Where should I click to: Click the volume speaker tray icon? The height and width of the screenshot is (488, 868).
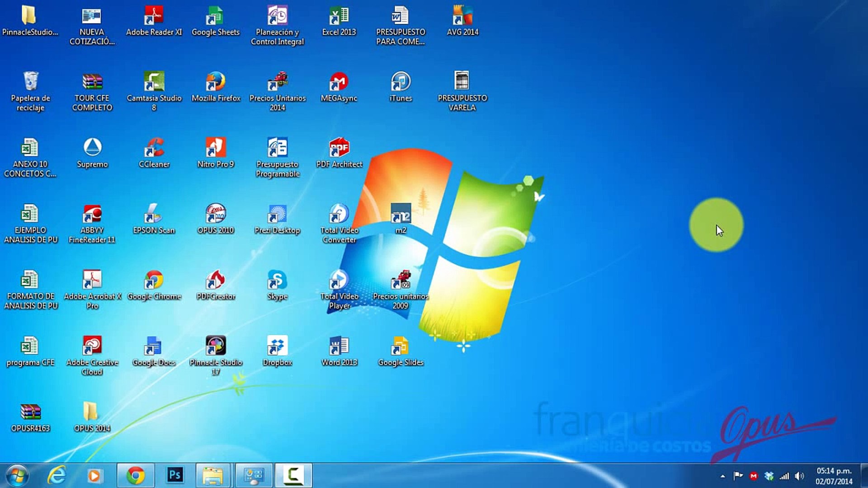point(799,476)
